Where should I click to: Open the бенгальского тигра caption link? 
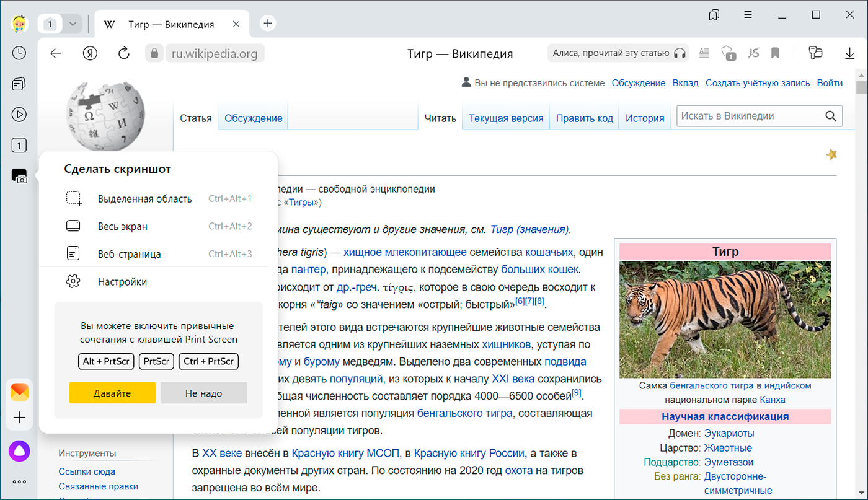point(712,385)
